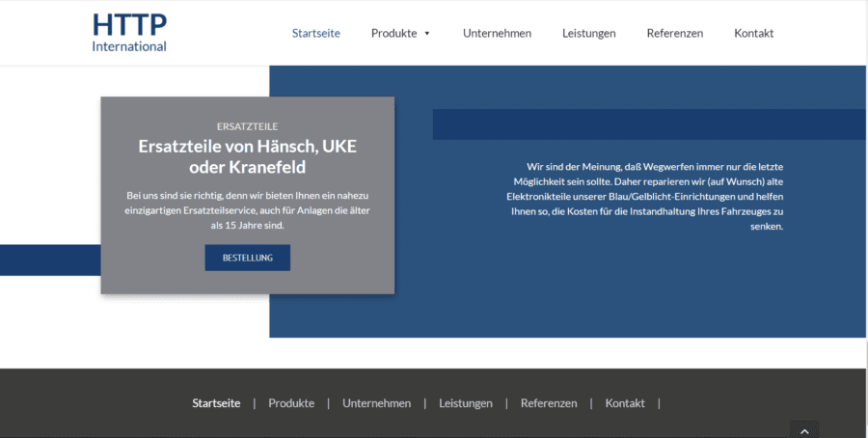Click the paragraph starting 'Wir sind der Meinung'

pos(645,197)
